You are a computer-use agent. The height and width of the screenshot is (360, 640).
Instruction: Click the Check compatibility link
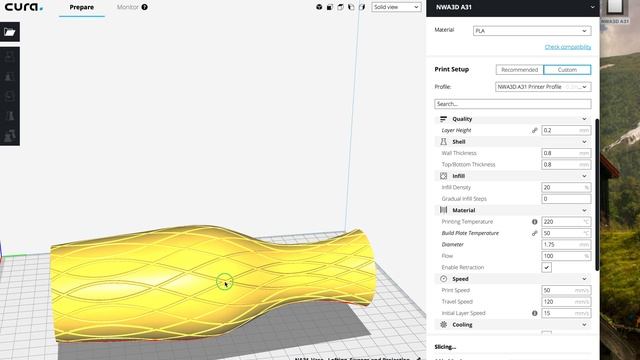pos(568,47)
